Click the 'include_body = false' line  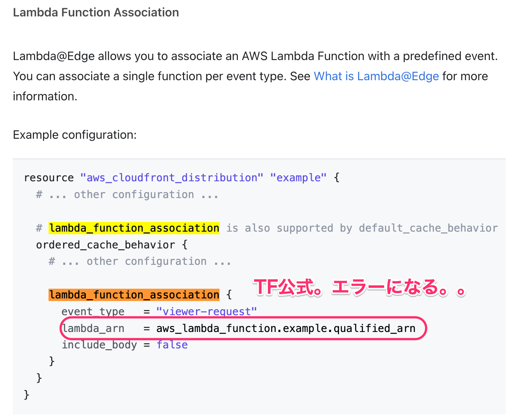(x=125, y=345)
